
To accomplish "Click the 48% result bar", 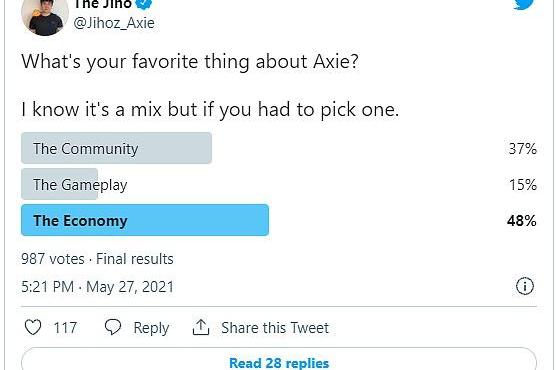I will pos(145,220).
